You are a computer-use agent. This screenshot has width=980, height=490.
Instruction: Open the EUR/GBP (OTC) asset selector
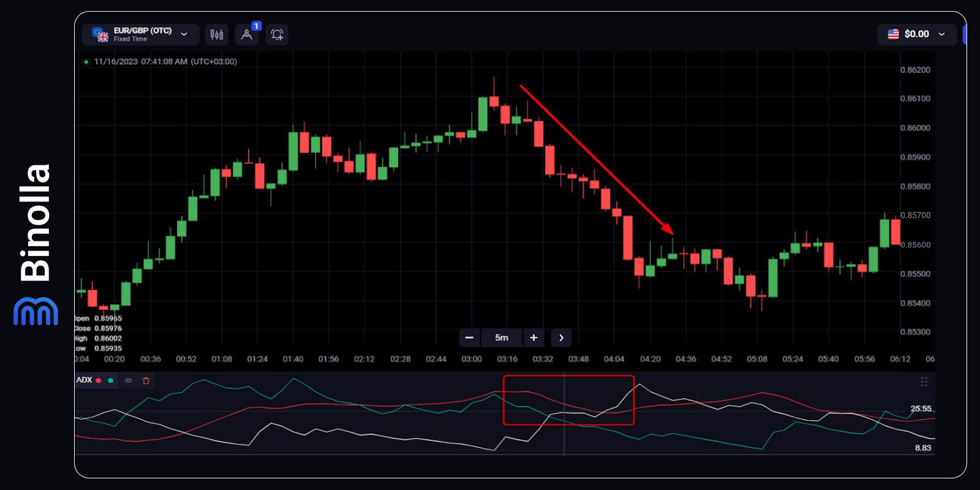coord(140,34)
